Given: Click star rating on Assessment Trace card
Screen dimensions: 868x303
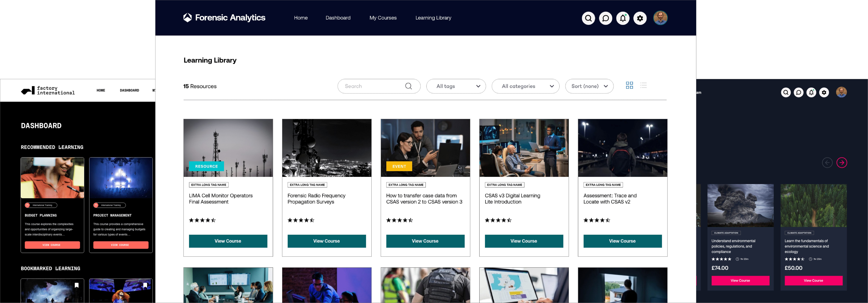Looking at the screenshot, I should 597,220.
